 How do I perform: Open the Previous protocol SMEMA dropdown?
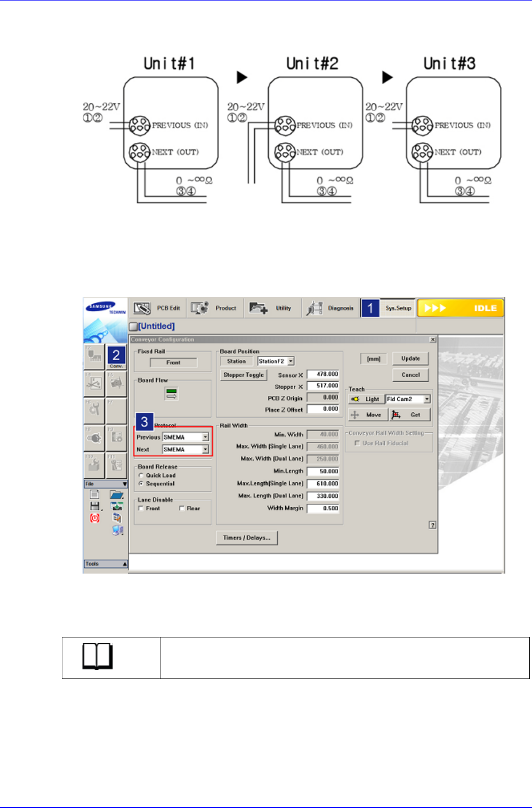[x=186, y=437]
